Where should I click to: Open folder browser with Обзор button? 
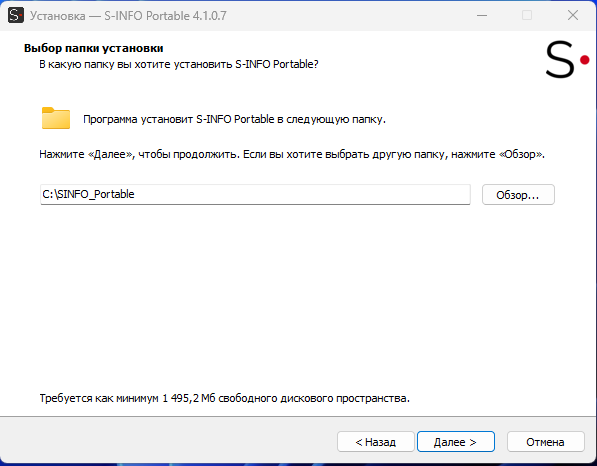tap(518, 195)
